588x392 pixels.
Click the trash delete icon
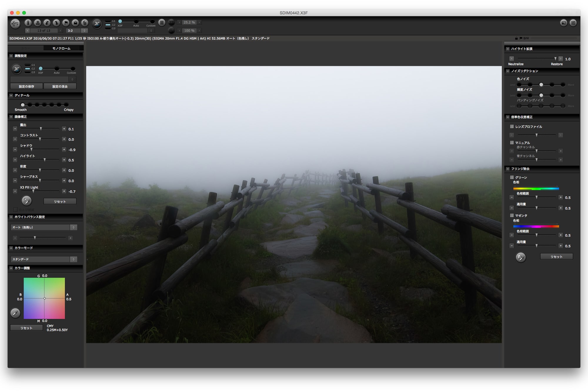[x=85, y=23]
